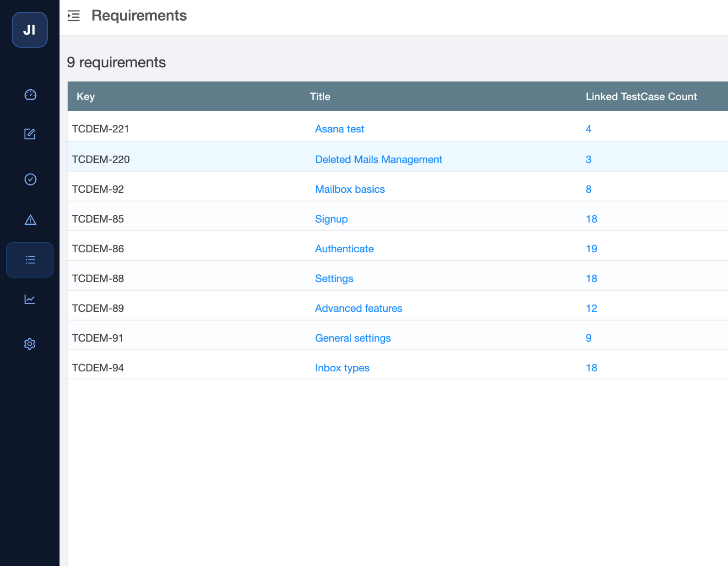Select the TCDEM-89 key cell

98,308
